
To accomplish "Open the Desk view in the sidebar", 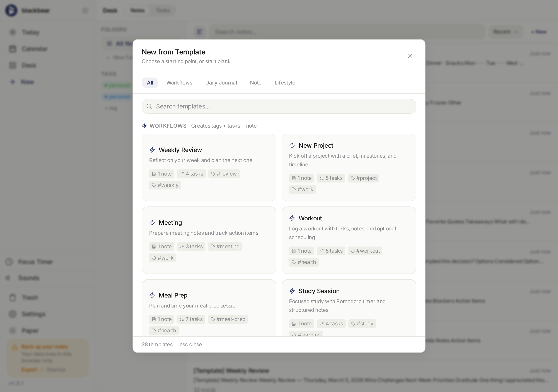I will pyautogui.click(x=29, y=65).
